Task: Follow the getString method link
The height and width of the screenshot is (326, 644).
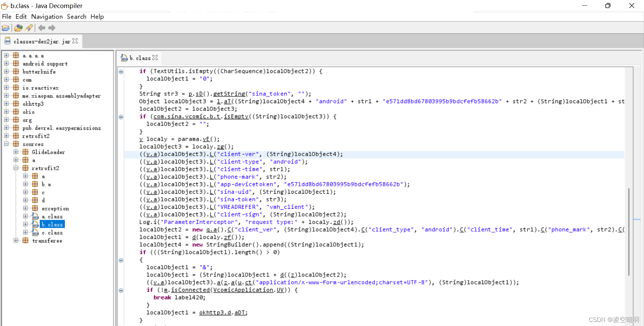Action: click(229, 94)
